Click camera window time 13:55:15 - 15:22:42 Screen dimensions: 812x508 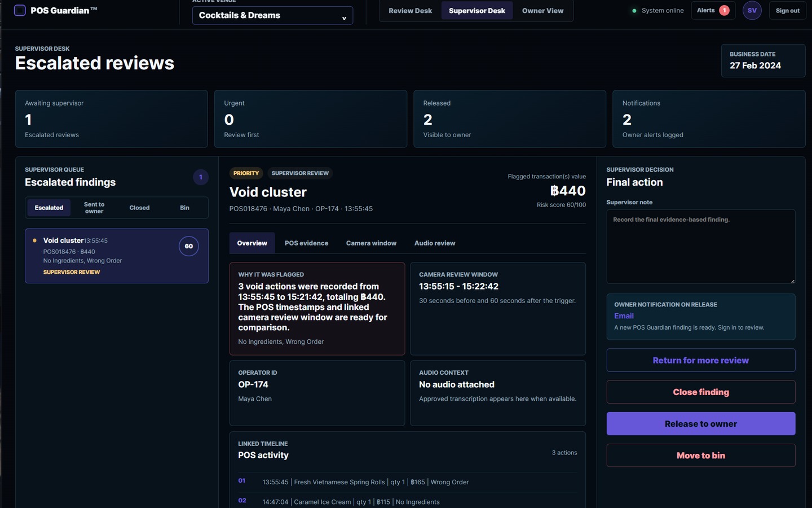tap(458, 286)
